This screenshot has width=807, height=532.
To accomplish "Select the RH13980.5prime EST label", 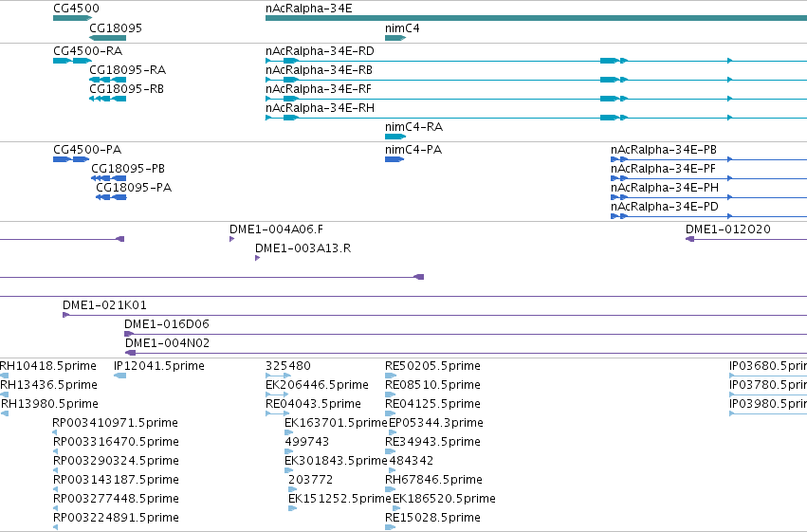I will coord(49,404).
